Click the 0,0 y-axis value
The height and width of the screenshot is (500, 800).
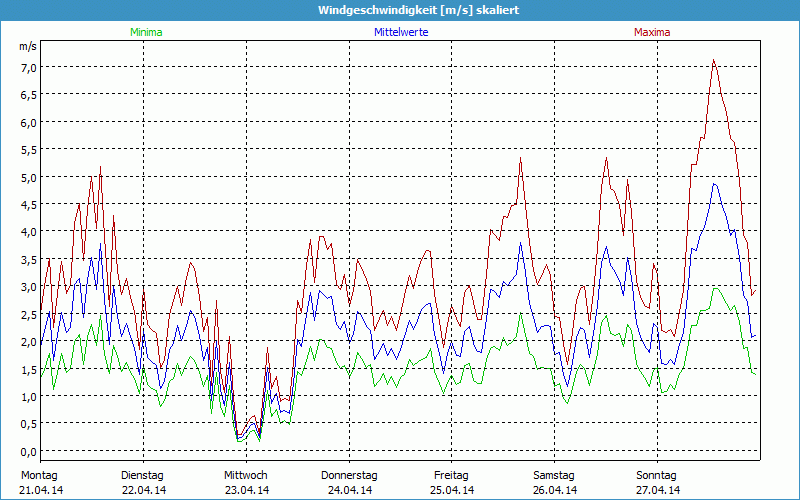[28, 452]
